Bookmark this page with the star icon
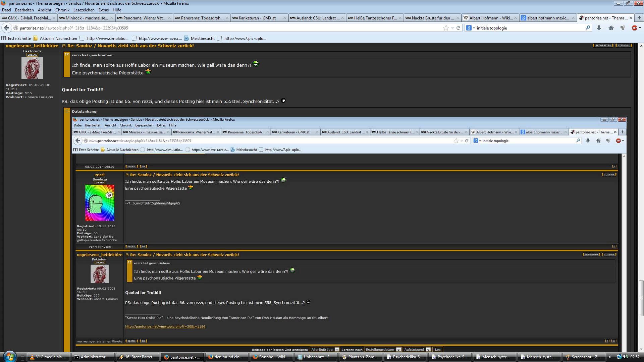The height and width of the screenshot is (362, 644). [x=446, y=28]
